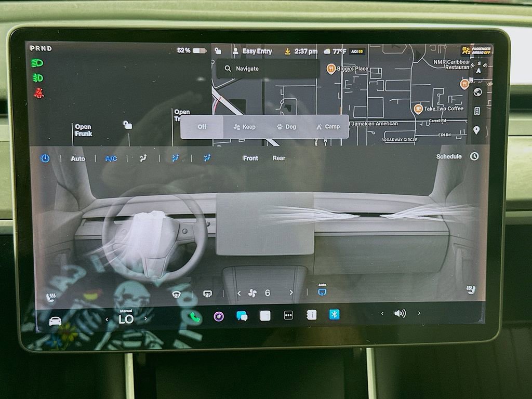Switch to the Rear climate tab
Viewport: 532px width, 399px height.
click(x=279, y=158)
